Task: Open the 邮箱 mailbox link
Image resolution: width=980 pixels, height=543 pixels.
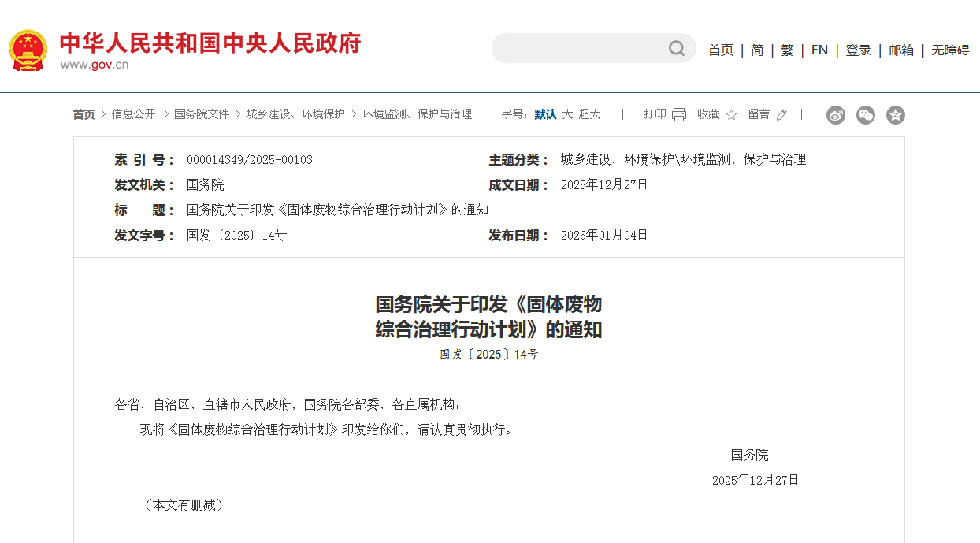Action: point(900,49)
